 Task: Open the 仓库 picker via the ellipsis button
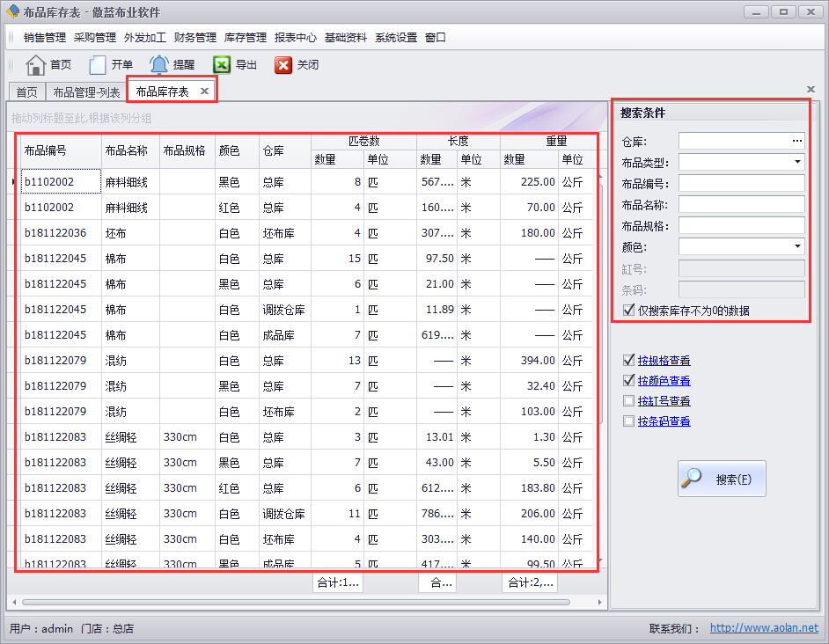[x=797, y=139]
